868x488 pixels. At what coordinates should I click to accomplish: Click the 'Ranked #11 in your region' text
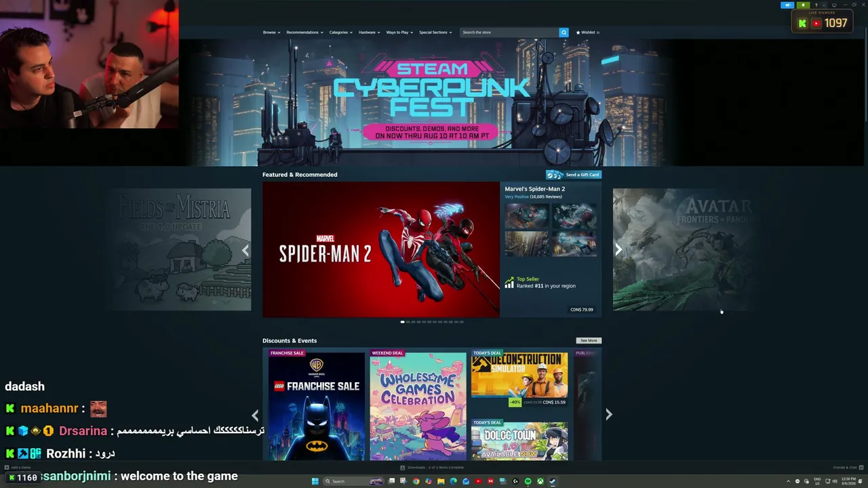point(546,286)
